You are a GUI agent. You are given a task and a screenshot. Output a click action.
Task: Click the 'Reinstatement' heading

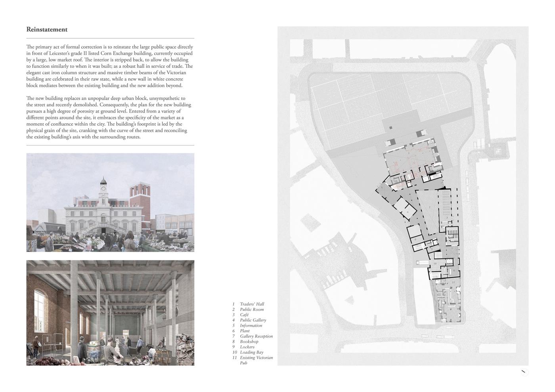pyautogui.click(x=47, y=29)
